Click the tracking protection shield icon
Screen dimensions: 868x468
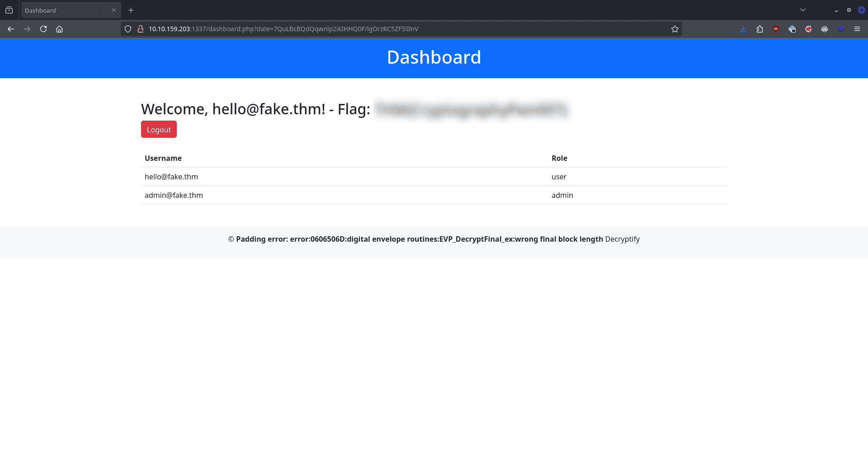point(128,29)
